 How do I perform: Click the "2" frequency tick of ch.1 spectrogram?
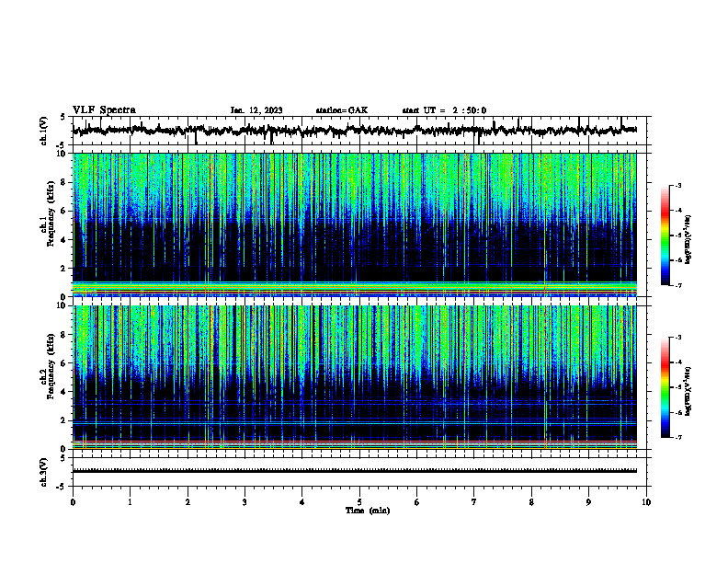click(x=65, y=269)
